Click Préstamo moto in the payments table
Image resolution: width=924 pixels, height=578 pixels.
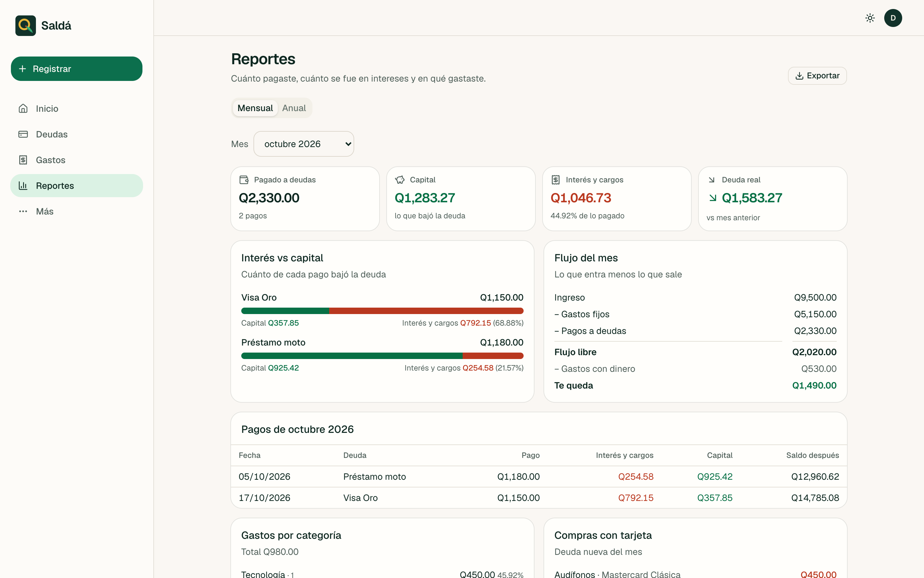[374, 477]
